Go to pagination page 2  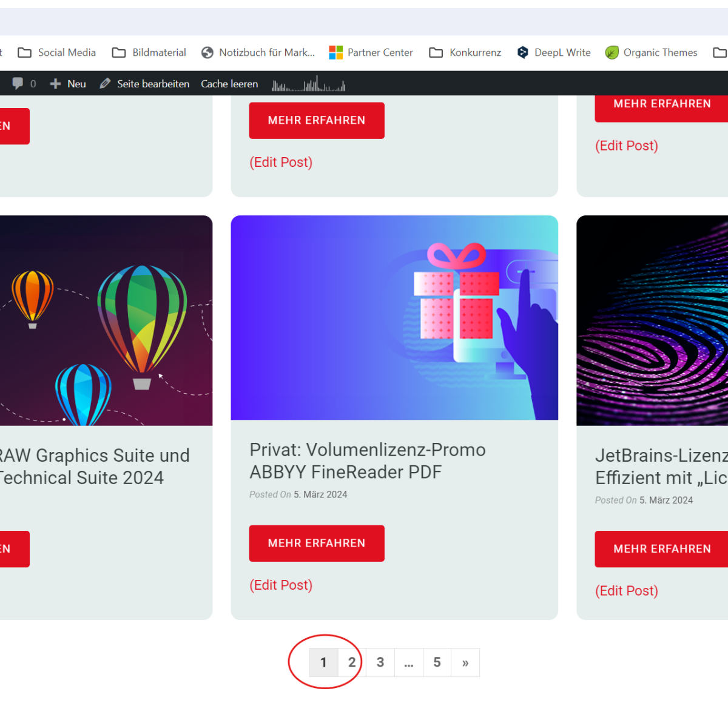click(x=352, y=662)
